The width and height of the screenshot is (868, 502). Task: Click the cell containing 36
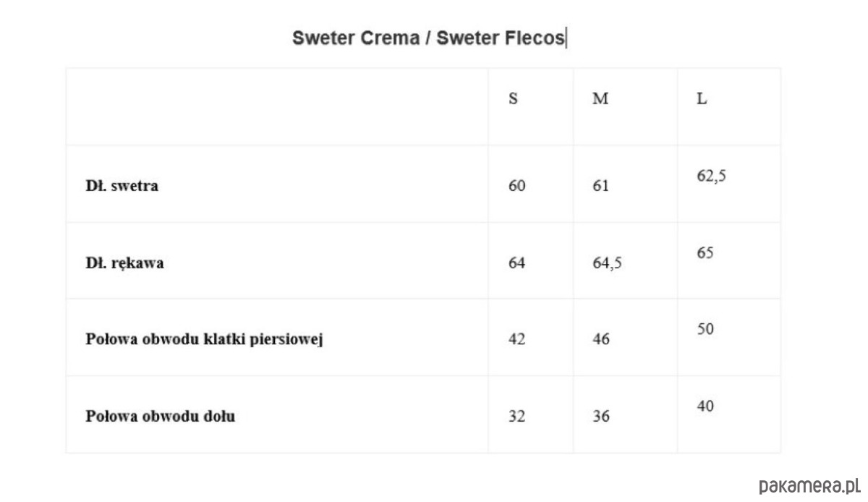(601, 417)
